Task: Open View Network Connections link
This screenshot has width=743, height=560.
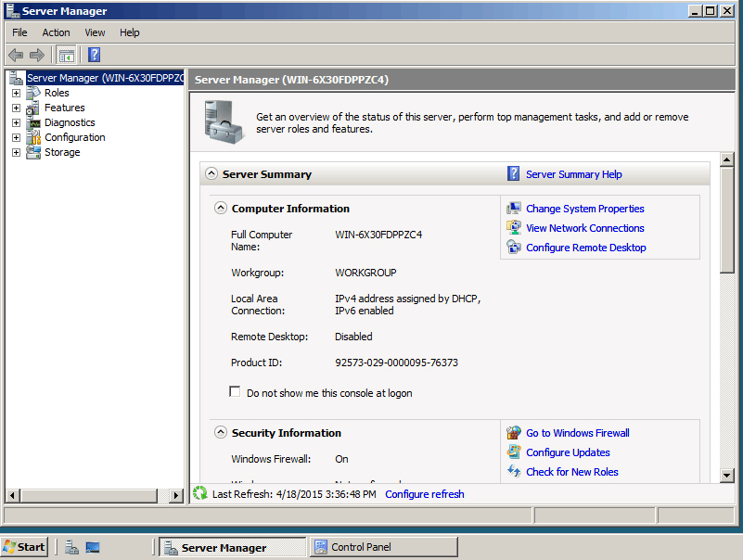Action: [585, 228]
